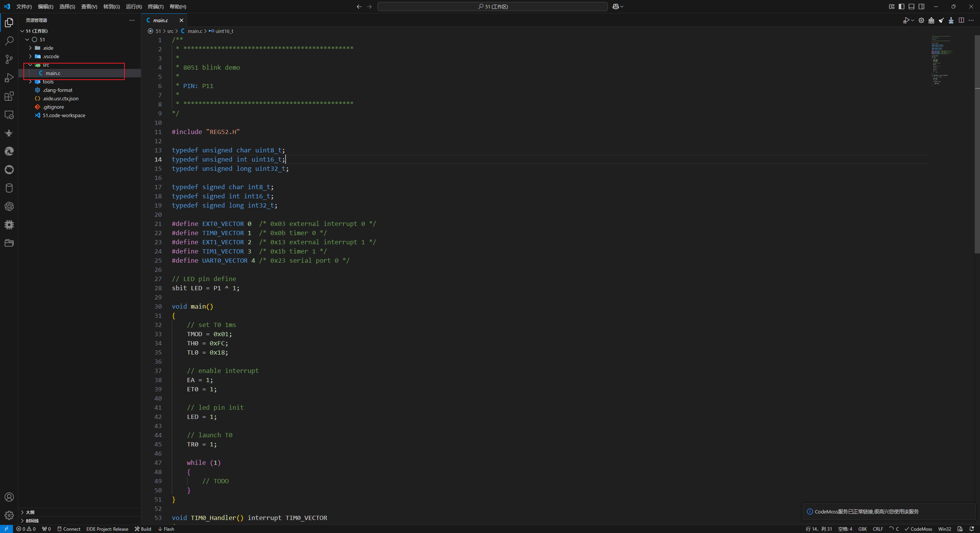
Task: Open the 编辑(E) menu
Action: click(x=46, y=7)
